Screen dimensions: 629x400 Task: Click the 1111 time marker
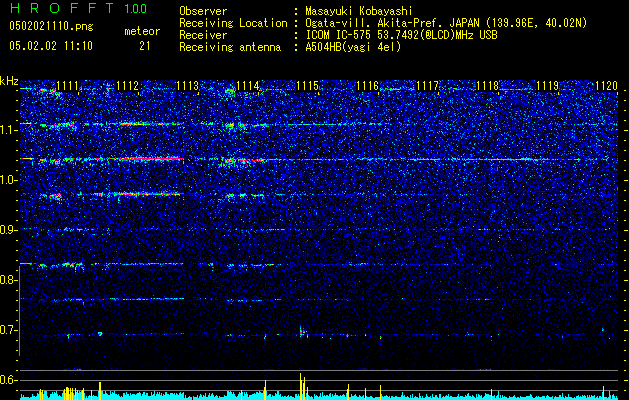click(x=67, y=86)
